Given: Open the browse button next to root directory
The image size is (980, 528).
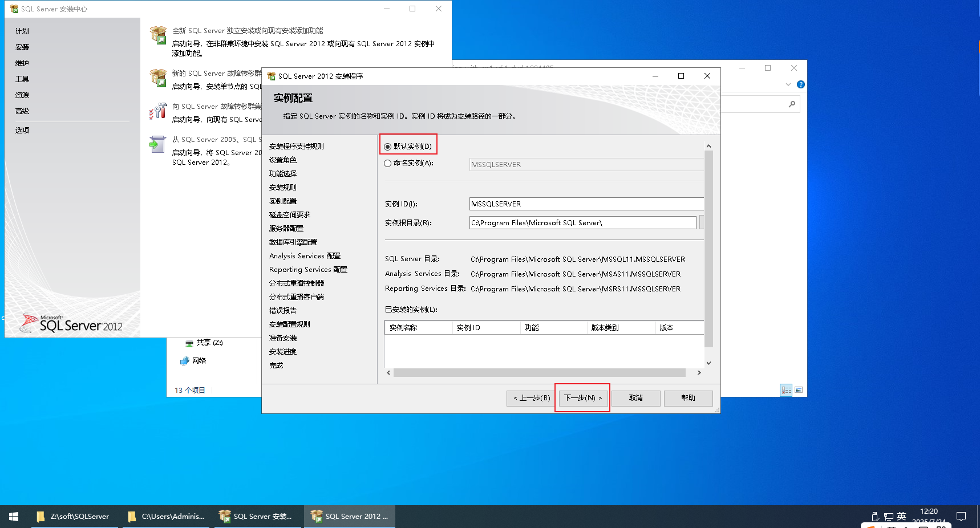Looking at the screenshot, I should coord(702,222).
